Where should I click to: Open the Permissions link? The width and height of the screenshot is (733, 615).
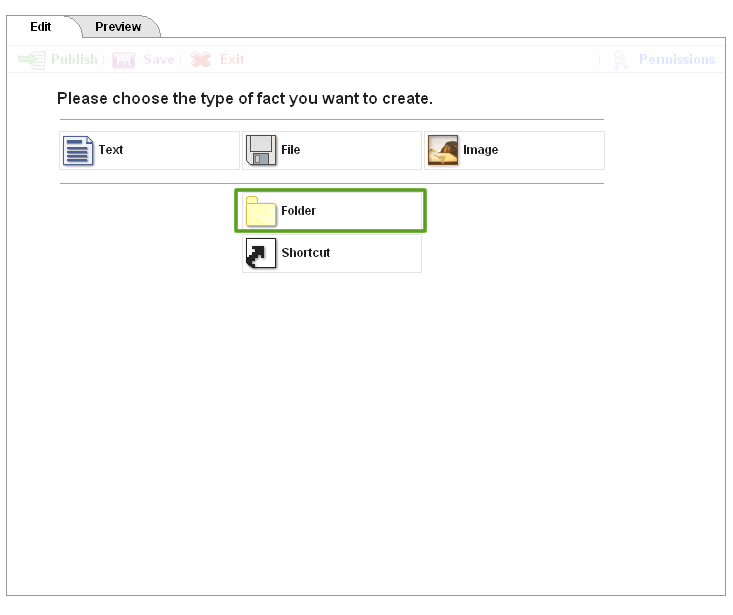coord(677,60)
